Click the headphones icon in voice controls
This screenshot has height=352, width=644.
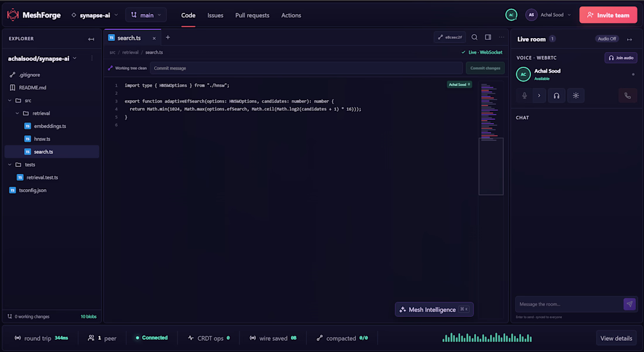[x=556, y=95]
